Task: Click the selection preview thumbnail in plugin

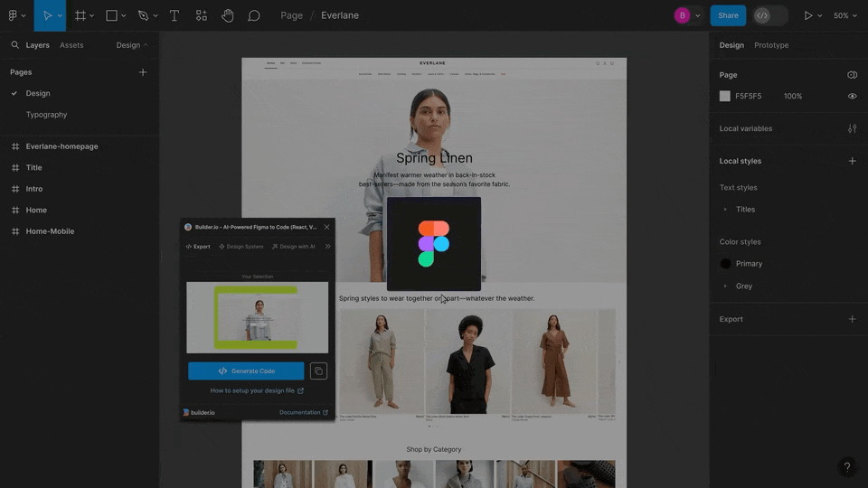Action: (x=257, y=317)
